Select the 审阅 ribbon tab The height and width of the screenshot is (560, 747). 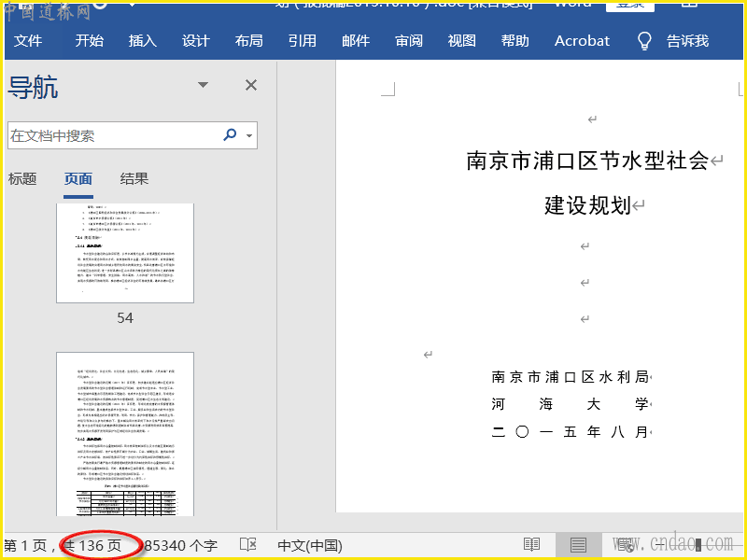409,41
